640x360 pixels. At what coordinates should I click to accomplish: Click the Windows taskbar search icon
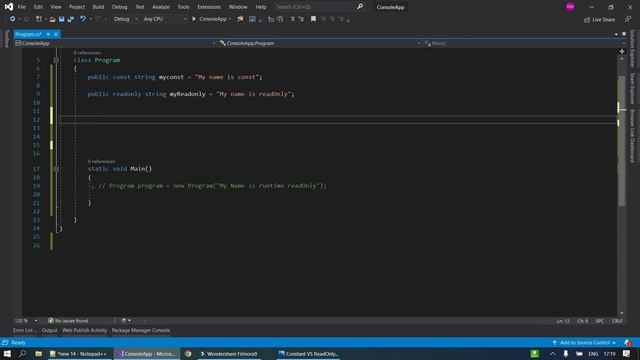(x=22, y=354)
